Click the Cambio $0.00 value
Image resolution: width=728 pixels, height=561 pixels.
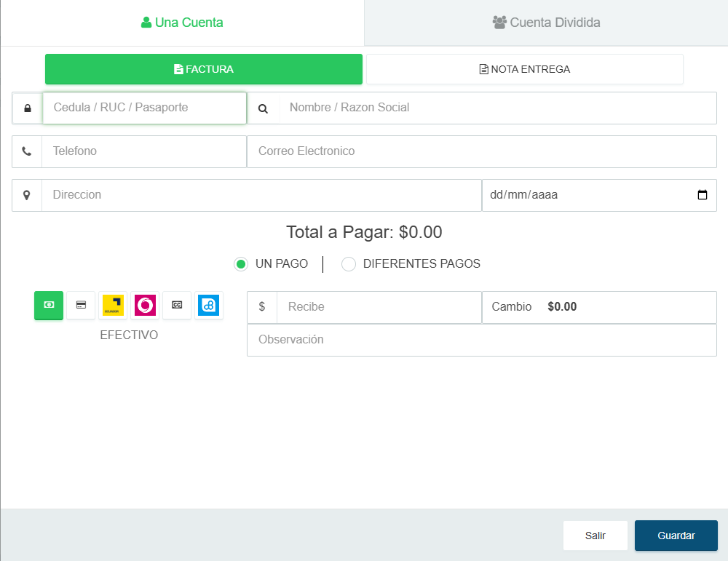point(562,307)
